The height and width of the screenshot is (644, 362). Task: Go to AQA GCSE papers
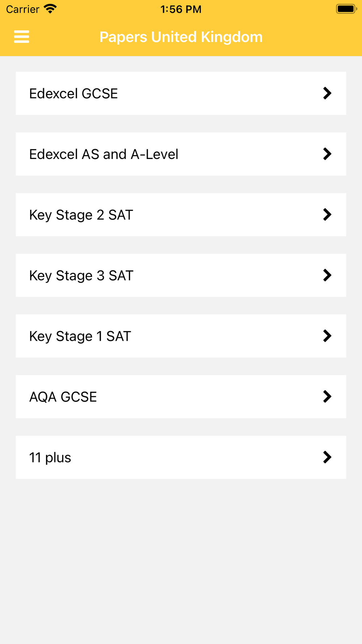[x=63, y=397]
